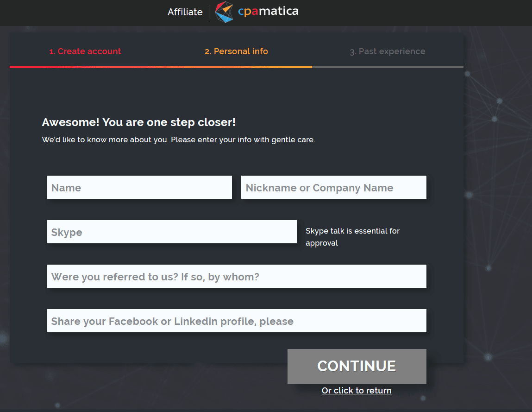Click the Affiliate label in the top bar
The image size is (532, 412).
click(x=185, y=12)
